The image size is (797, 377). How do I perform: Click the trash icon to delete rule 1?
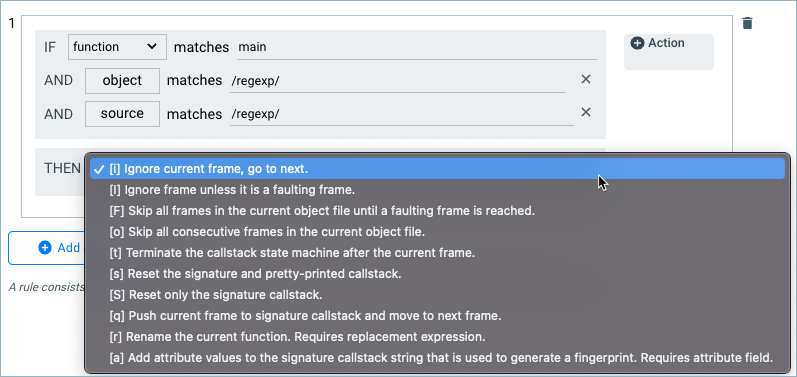pyautogui.click(x=747, y=23)
